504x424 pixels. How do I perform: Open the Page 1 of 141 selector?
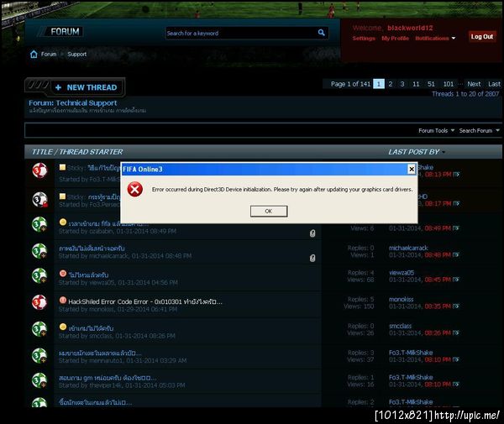350,84
